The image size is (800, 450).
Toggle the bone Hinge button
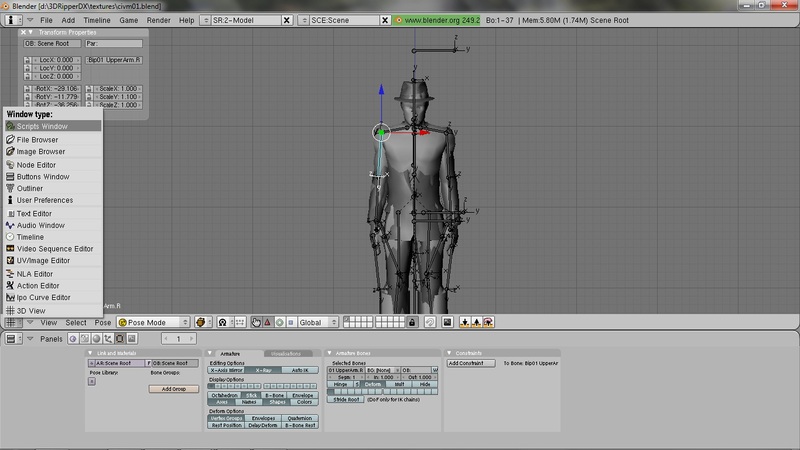pyautogui.click(x=340, y=384)
